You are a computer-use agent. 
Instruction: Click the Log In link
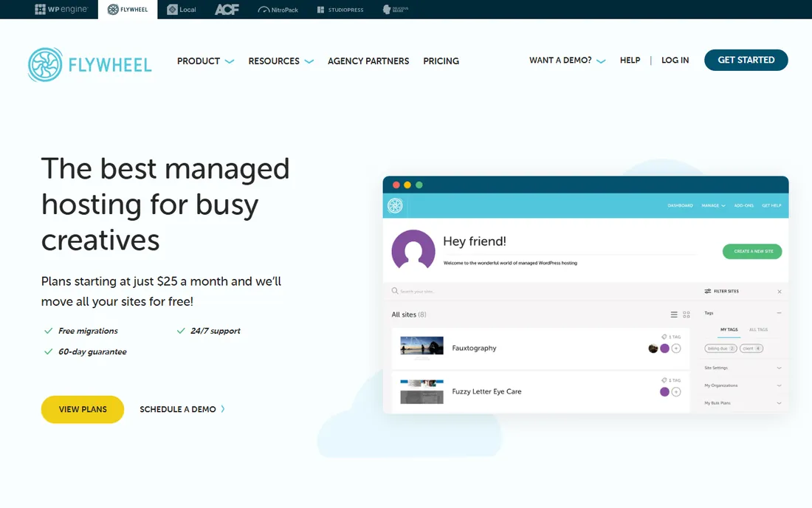click(x=675, y=60)
